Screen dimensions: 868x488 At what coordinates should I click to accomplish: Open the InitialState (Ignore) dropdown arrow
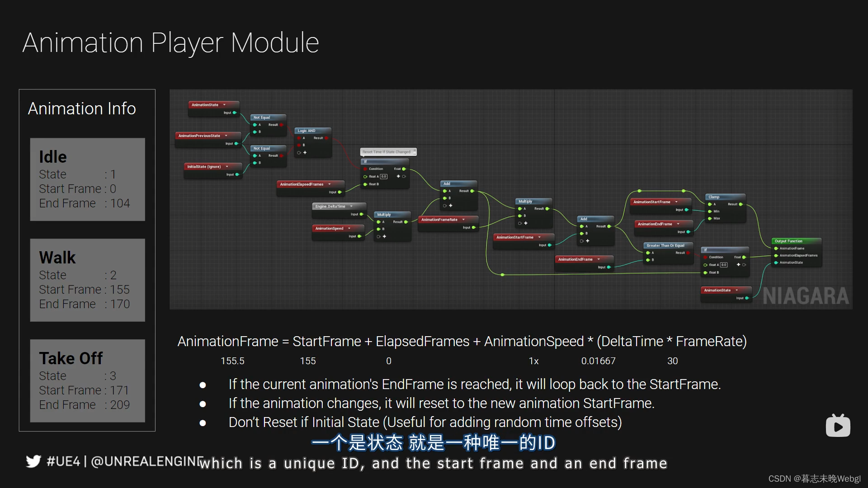click(x=227, y=167)
